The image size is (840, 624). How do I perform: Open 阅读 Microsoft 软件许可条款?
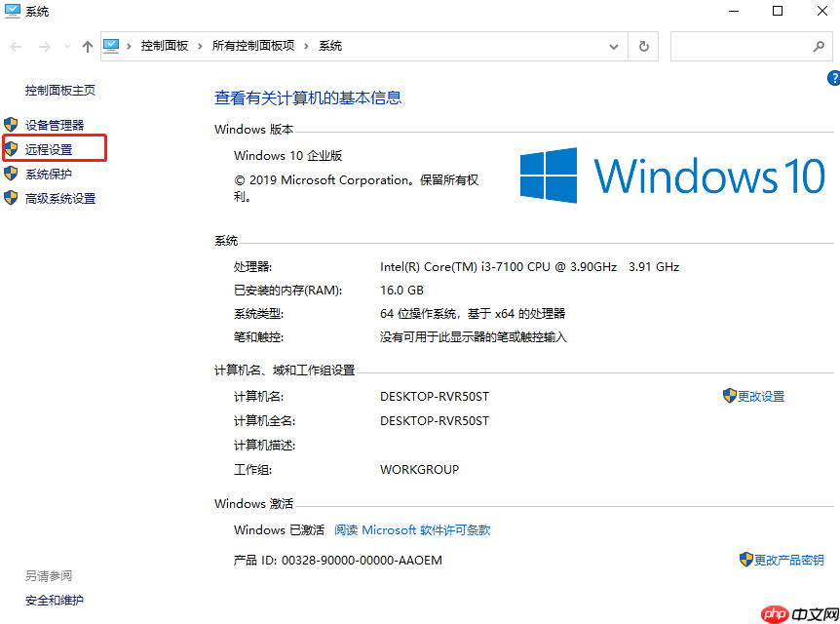point(413,529)
